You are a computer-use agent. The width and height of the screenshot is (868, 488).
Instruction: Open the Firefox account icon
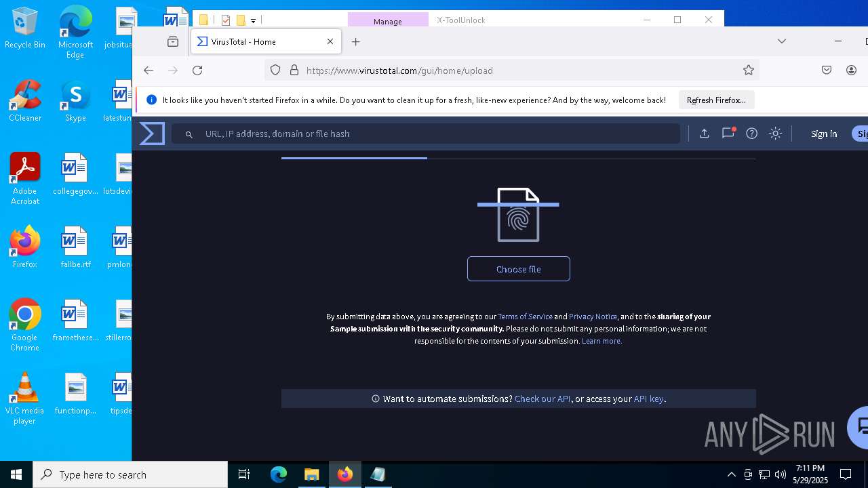(852, 70)
